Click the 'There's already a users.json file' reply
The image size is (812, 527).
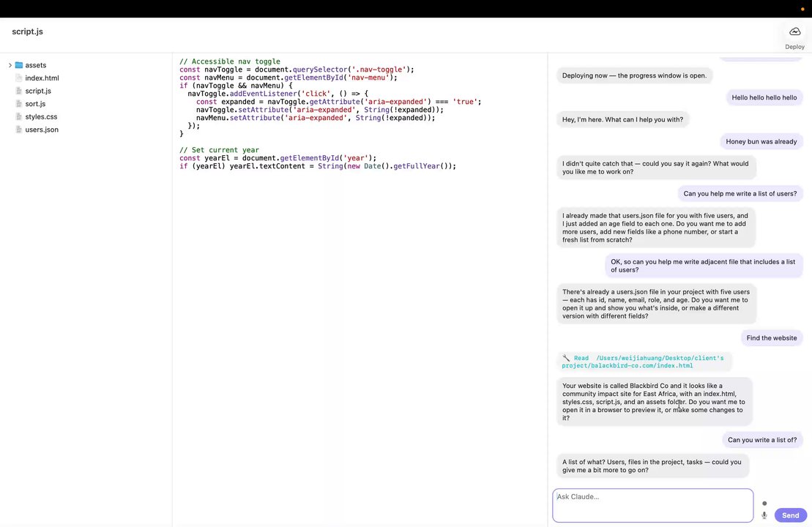[656, 304]
